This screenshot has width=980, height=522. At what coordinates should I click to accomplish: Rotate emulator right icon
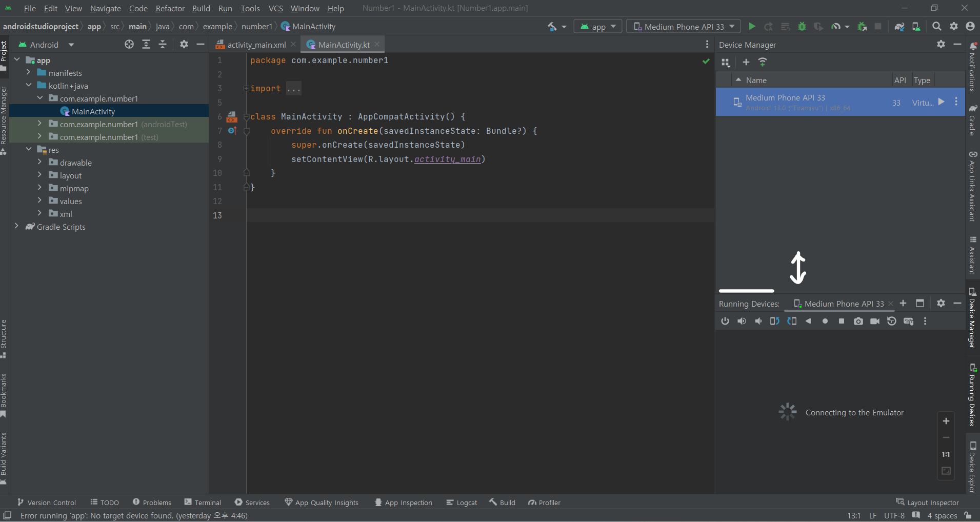792,321
